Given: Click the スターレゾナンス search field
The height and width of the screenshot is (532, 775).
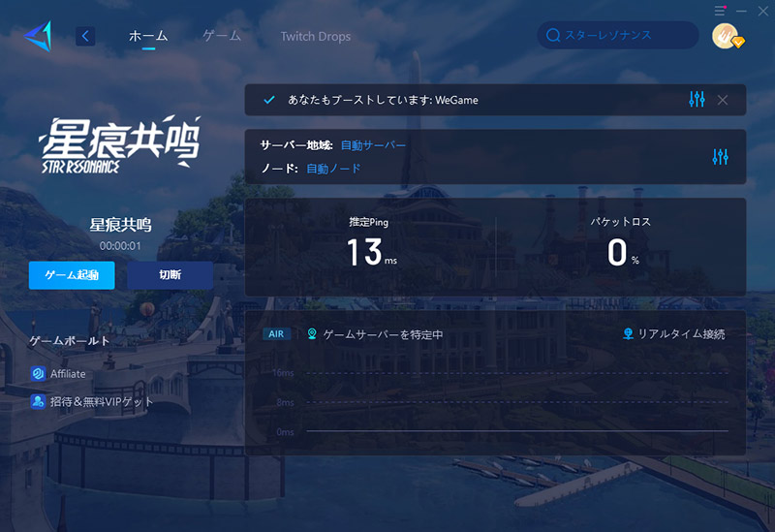Looking at the screenshot, I should (x=618, y=35).
